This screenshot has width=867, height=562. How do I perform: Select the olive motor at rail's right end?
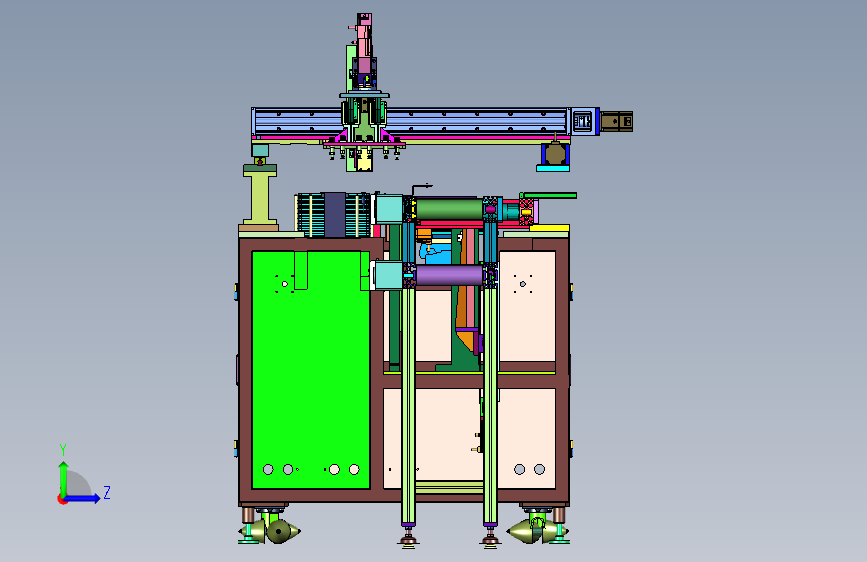click(617, 121)
